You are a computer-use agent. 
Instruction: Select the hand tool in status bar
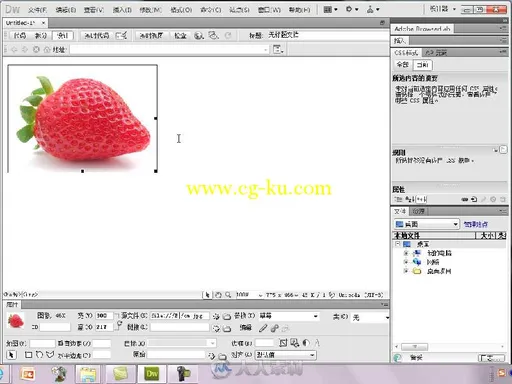click(x=218, y=295)
